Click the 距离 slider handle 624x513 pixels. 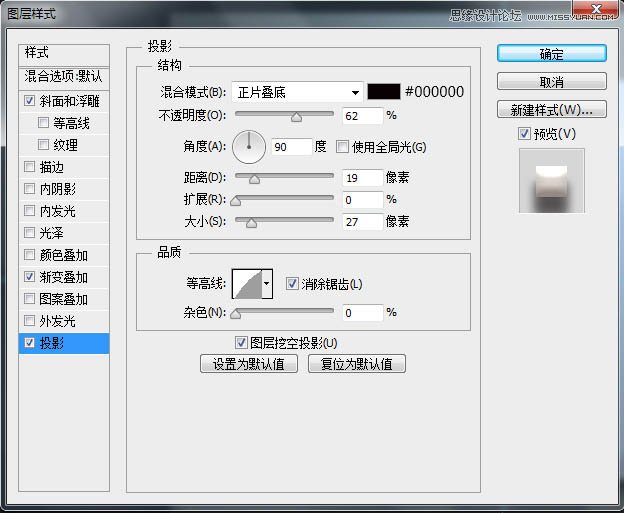[254, 179]
